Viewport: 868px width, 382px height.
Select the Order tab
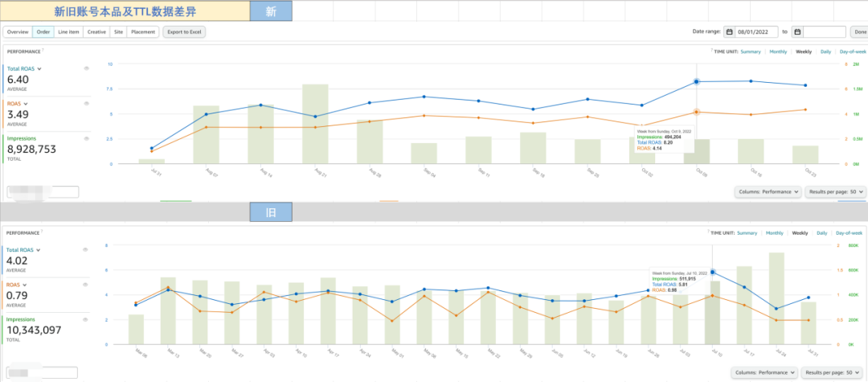tap(43, 32)
